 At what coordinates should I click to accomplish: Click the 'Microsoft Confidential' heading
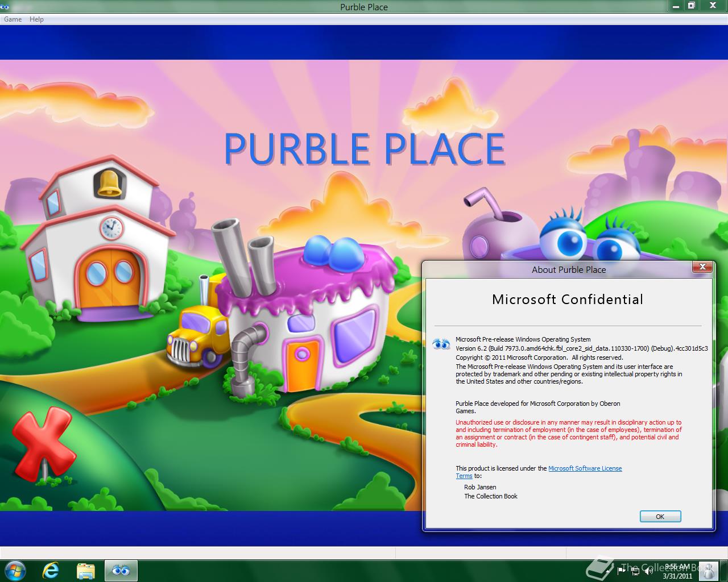click(x=568, y=300)
